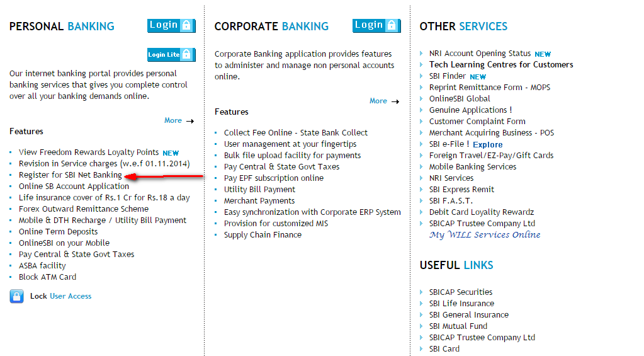Open Bulk file upload facility for payments

click(x=293, y=156)
